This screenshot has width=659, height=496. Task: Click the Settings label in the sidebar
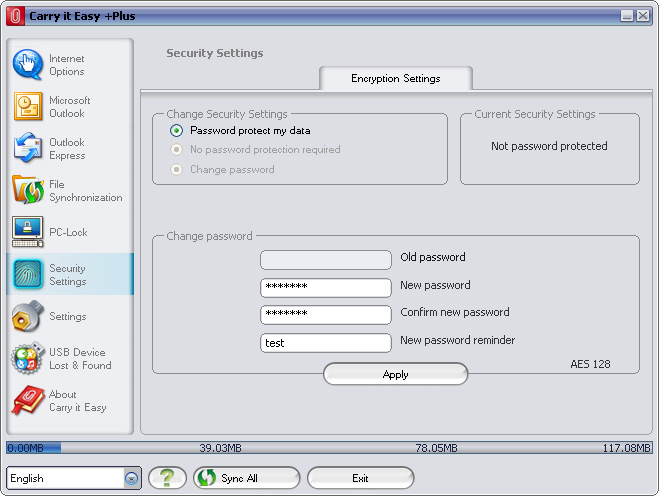68,316
